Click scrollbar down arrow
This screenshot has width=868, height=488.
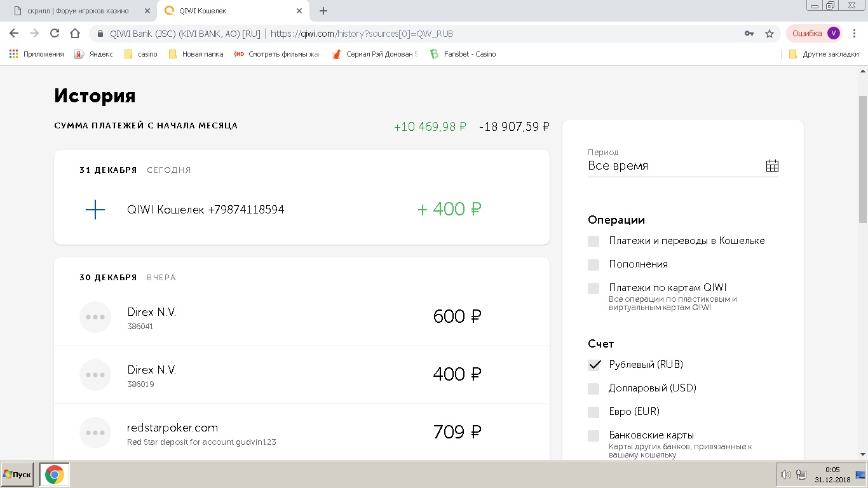862,455
